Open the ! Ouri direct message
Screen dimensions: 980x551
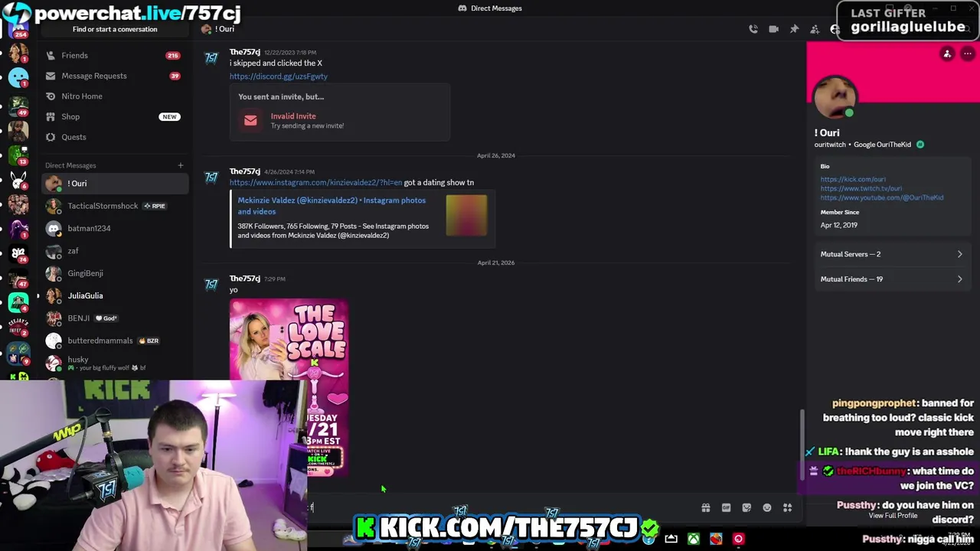pyautogui.click(x=115, y=184)
